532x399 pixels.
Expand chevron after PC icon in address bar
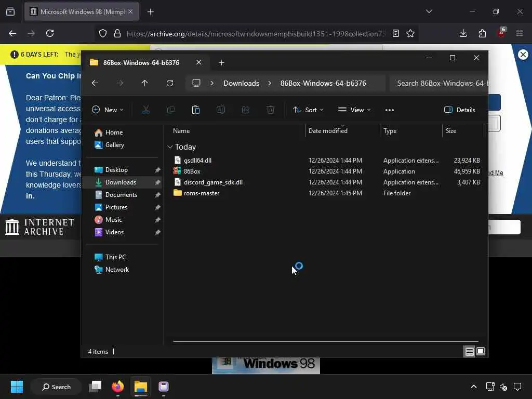click(x=212, y=83)
